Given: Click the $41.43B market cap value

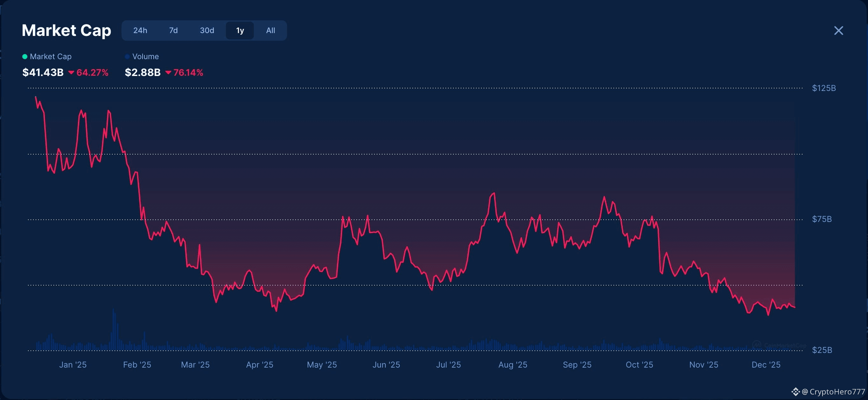Looking at the screenshot, I should [x=43, y=72].
